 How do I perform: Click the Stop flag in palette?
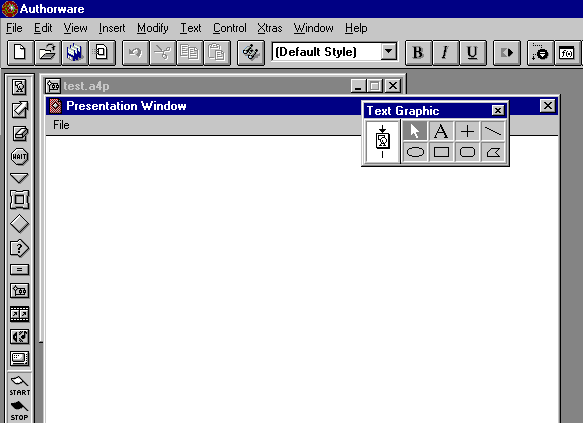pyautogui.click(x=19, y=411)
